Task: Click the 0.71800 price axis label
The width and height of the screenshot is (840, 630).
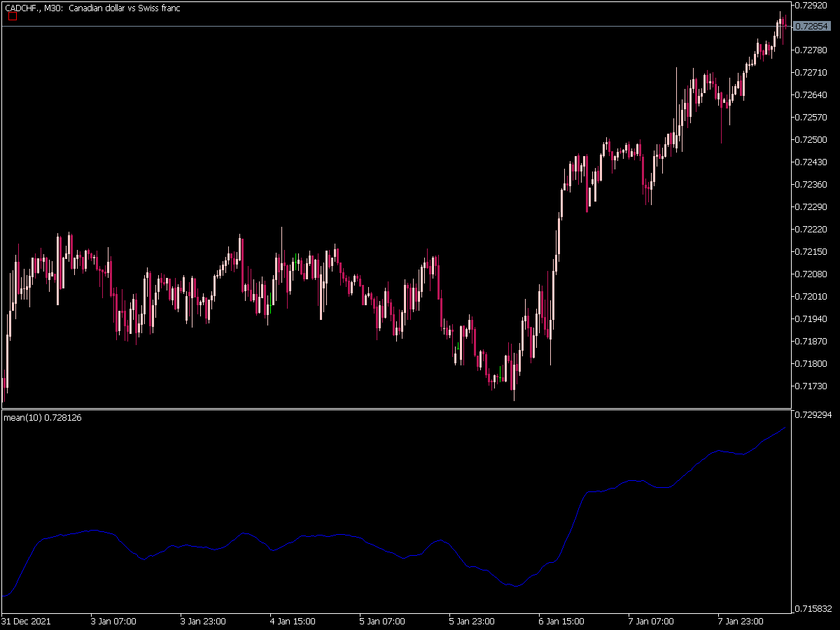Action: (x=812, y=363)
